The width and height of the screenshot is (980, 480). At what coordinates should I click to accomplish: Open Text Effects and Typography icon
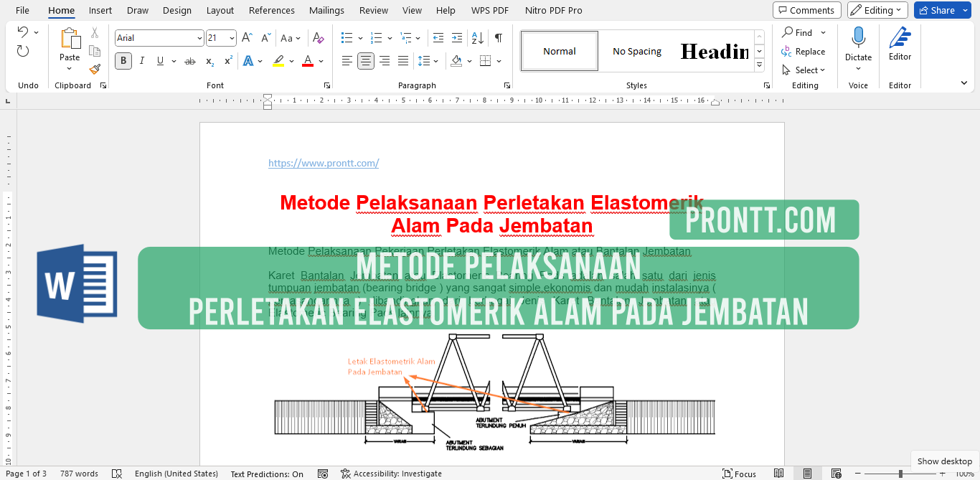[248, 61]
